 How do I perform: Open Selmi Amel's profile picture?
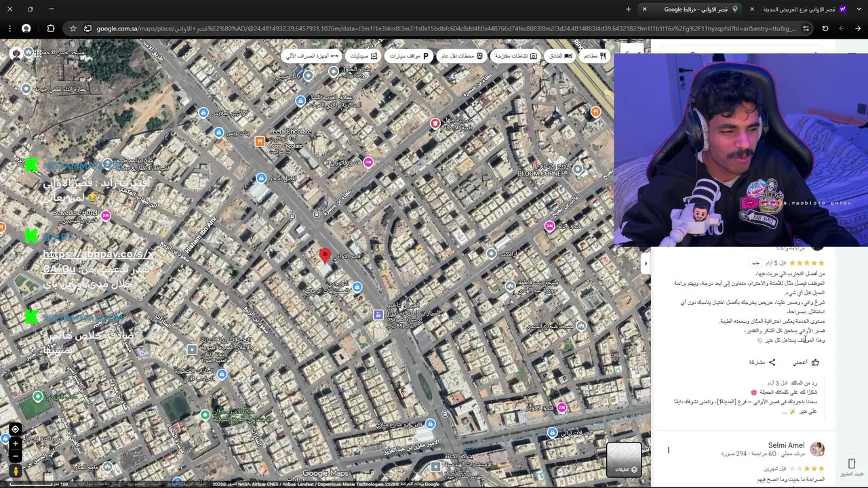(x=817, y=449)
